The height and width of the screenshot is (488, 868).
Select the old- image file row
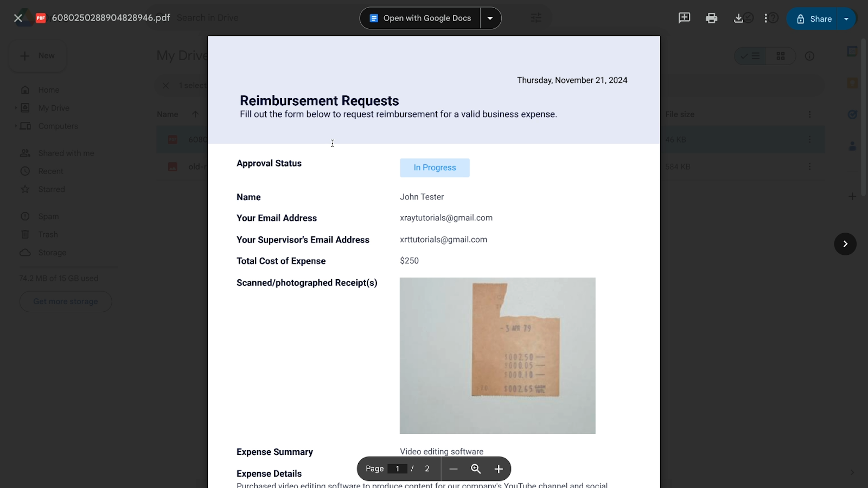click(490, 166)
